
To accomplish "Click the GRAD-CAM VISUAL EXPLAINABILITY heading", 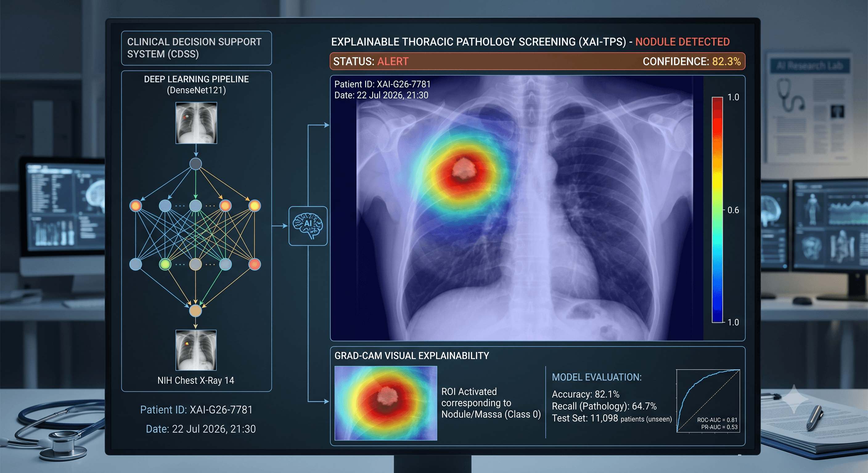I will (412, 356).
